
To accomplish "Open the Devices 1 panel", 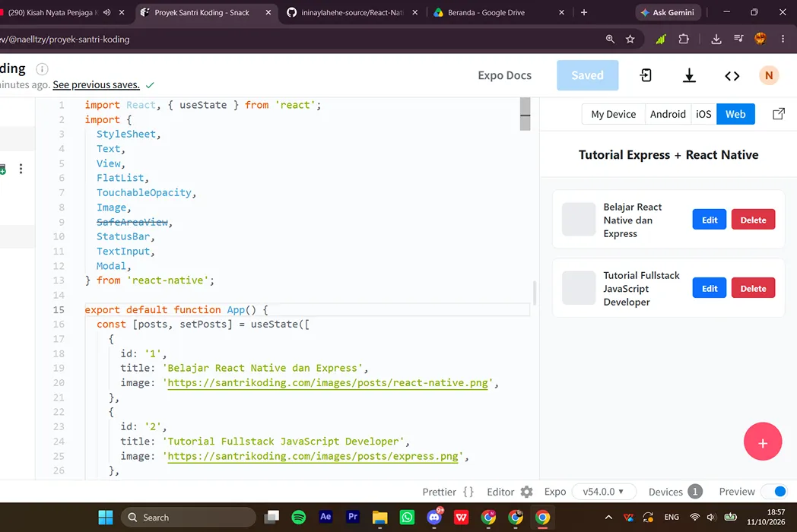I will pos(676,492).
